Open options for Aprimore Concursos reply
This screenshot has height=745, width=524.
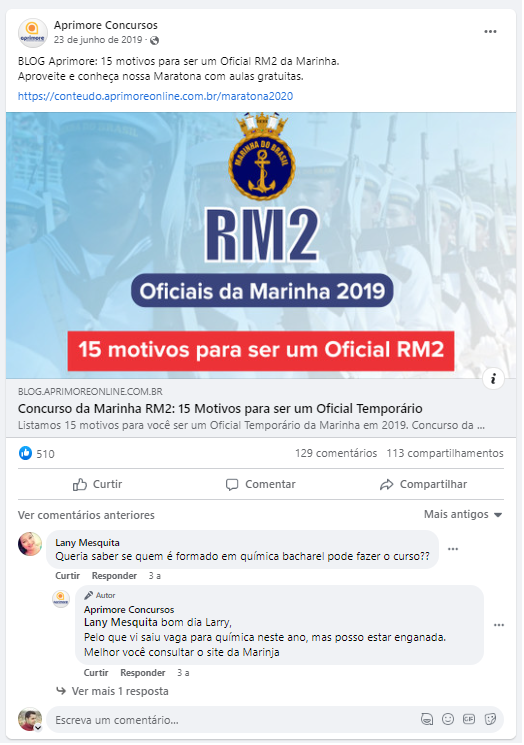click(498, 625)
